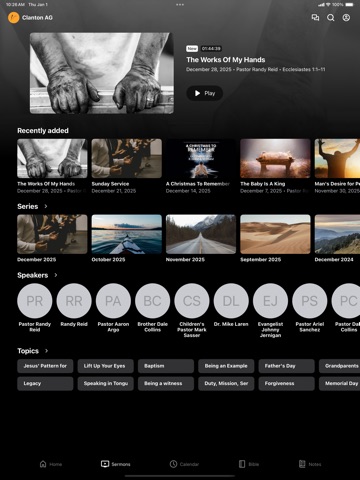Choose the Forgiveness topic
This screenshot has width=360, height=480.
[287, 384]
